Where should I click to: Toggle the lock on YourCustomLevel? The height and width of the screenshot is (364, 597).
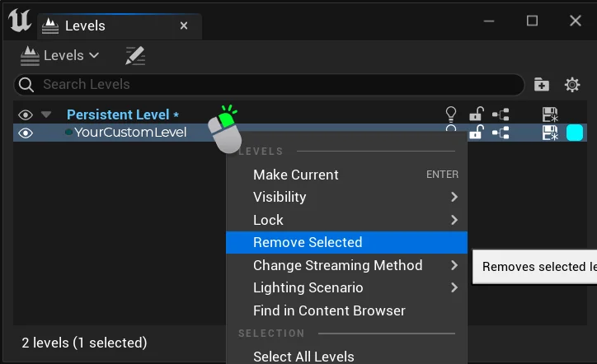pyautogui.click(x=476, y=133)
